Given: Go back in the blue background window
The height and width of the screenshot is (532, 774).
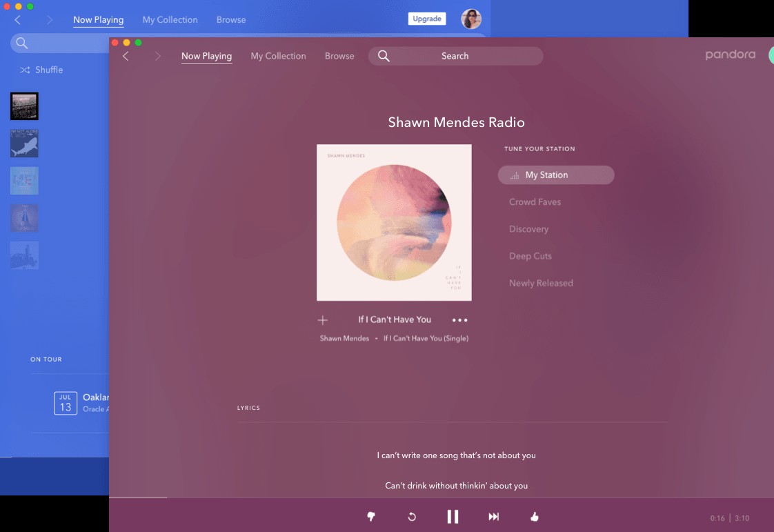Looking at the screenshot, I should coord(18,20).
